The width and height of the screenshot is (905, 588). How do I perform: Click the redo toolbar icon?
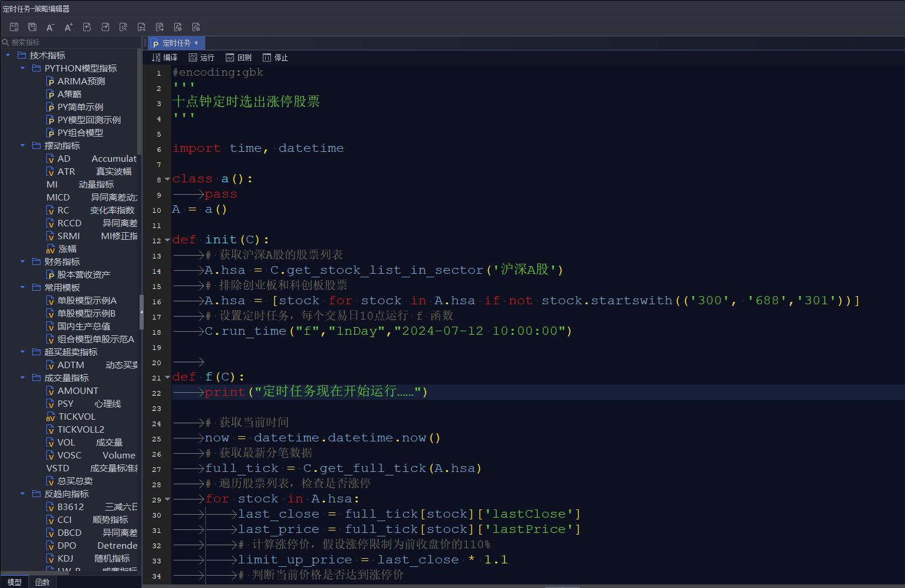point(105,27)
